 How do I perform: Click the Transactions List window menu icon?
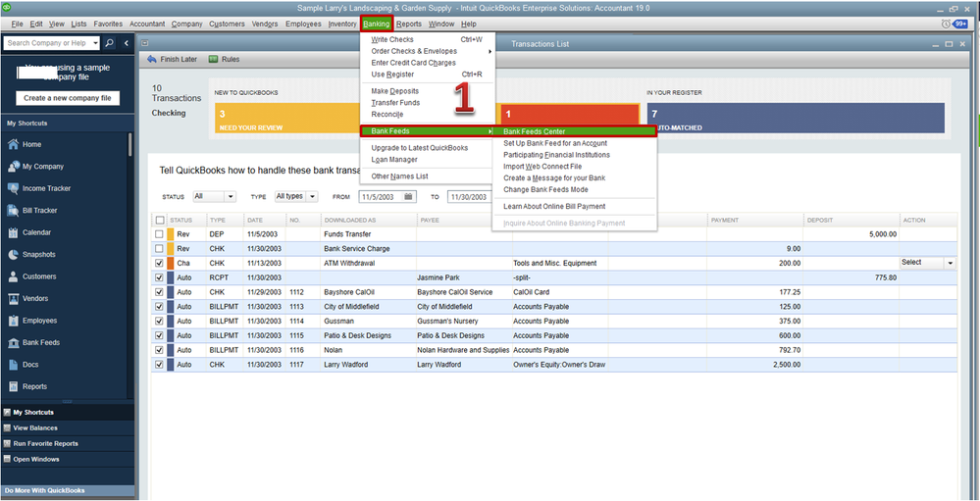pos(145,44)
